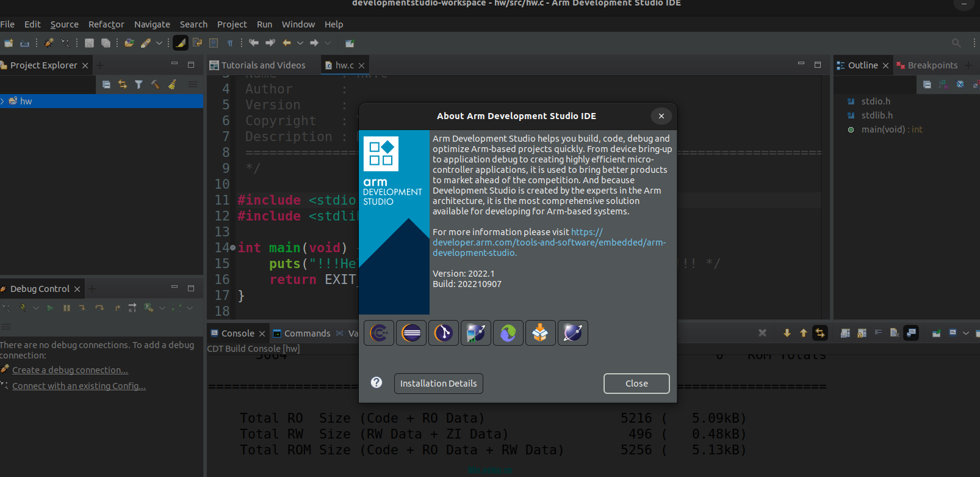Collapse All in the Outline toolbar
The image size is (980, 477).
coord(927,84)
